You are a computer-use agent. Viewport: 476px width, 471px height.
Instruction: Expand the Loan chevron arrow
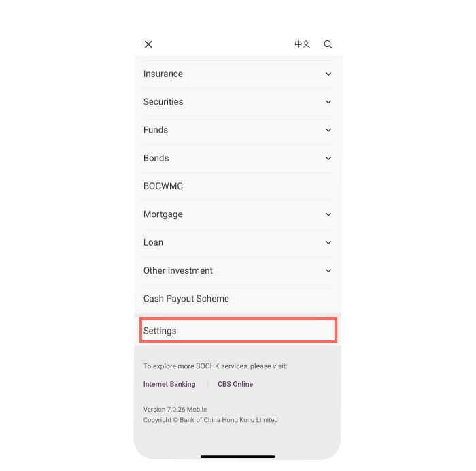coord(328,242)
